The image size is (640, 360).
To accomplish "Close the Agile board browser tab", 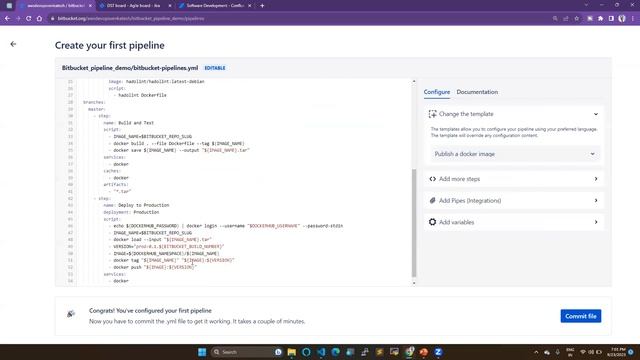I will click(170, 6).
